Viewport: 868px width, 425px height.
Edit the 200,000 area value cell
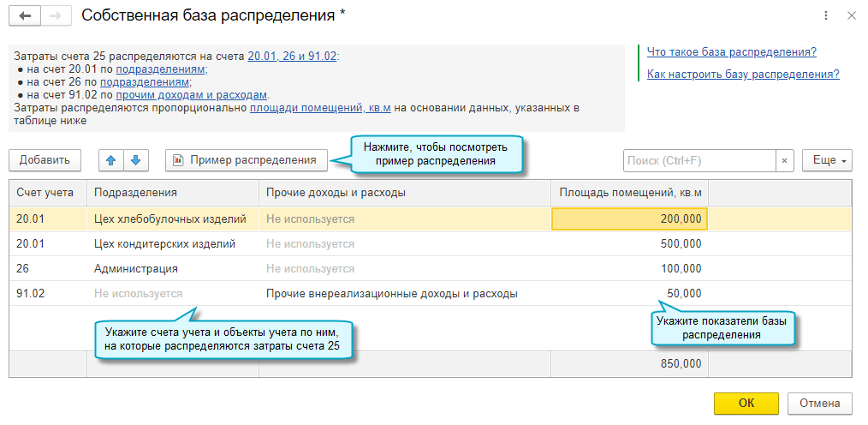pos(630,218)
